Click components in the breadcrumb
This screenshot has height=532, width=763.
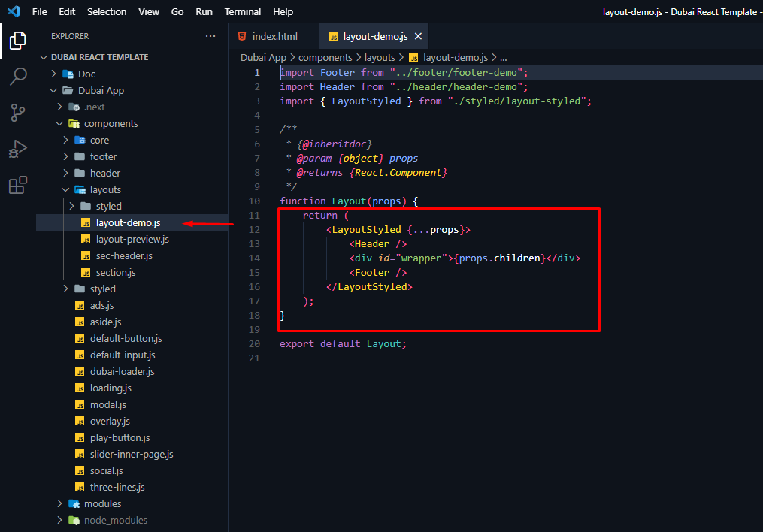tap(325, 57)
